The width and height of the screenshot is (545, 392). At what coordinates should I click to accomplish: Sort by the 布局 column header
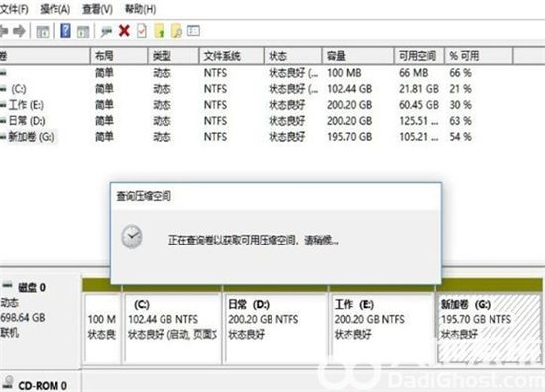119,56
